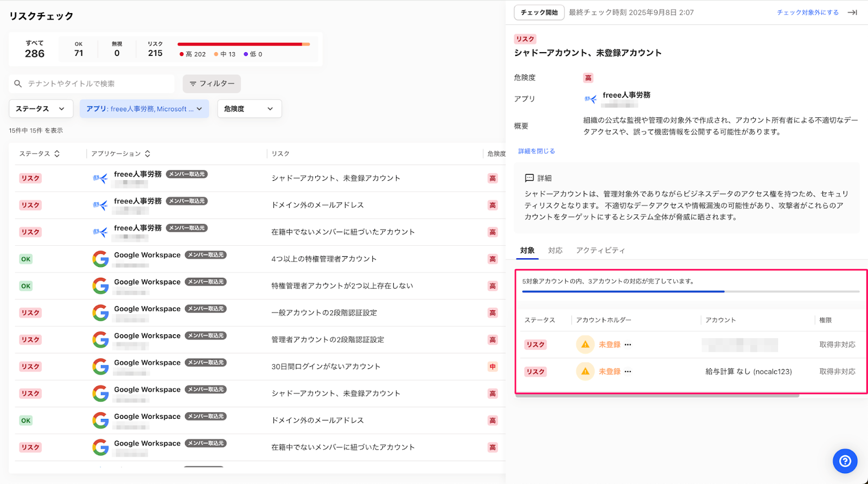Viewport: 868px width, 484px height.
Task: Click the 詳細 comment icon
Action: coord(529,178)
